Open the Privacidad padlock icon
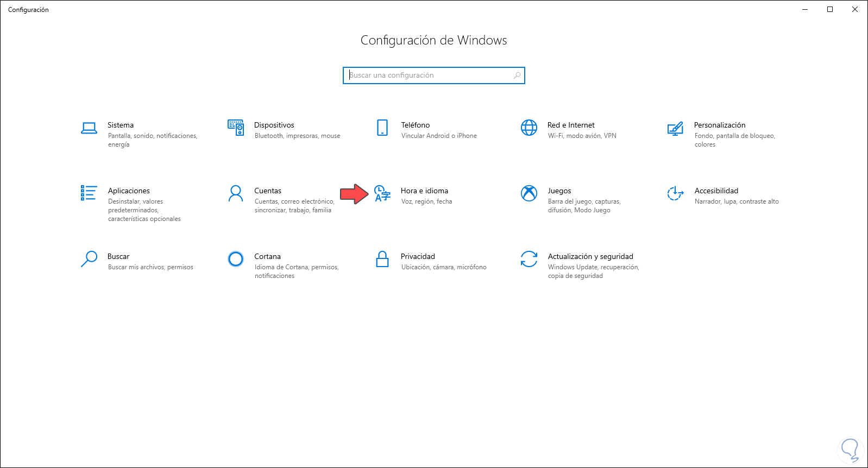Screen dimensions: 868x468 tap(382, 259)
